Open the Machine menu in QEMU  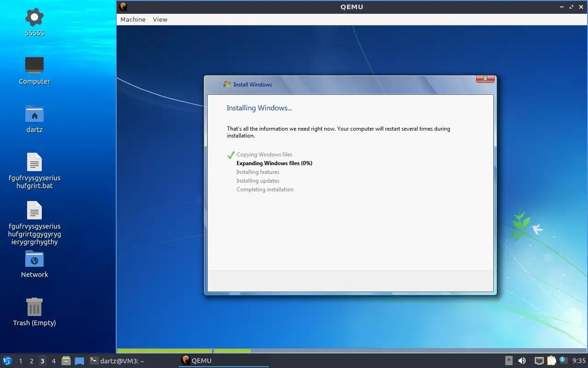[133, 19]
